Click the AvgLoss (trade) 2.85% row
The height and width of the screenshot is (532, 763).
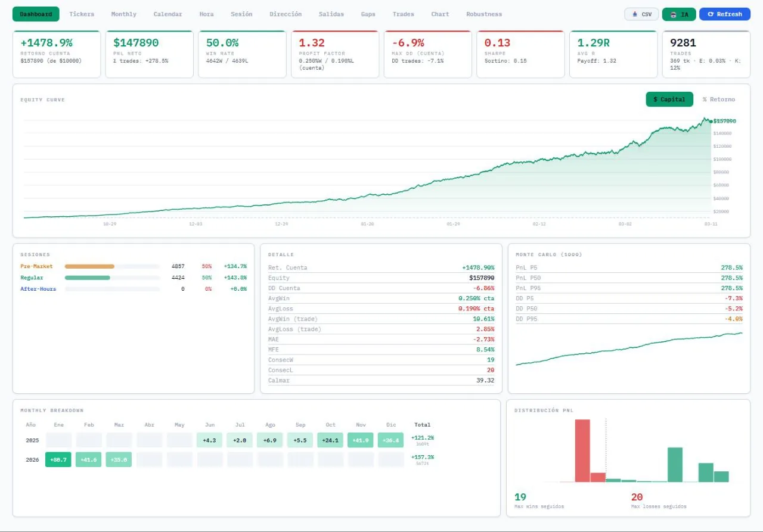(381, 329)
